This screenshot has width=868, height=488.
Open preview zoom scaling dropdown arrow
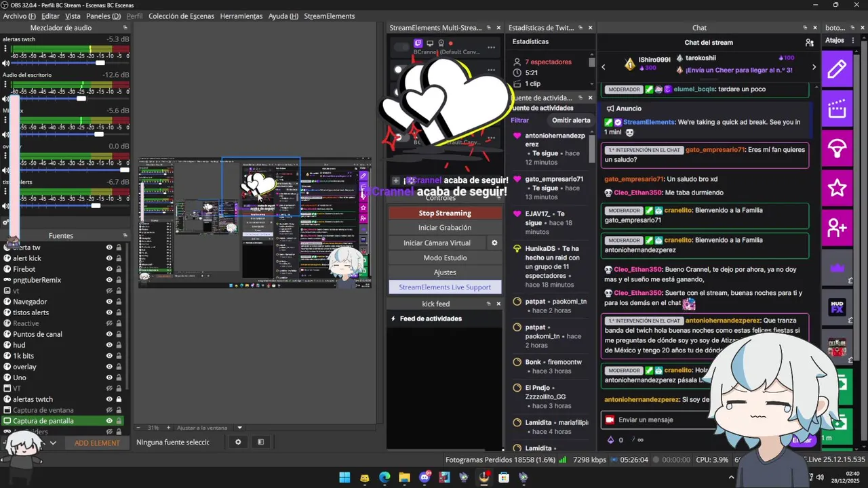pyautogui.click(x=239, y=428)
